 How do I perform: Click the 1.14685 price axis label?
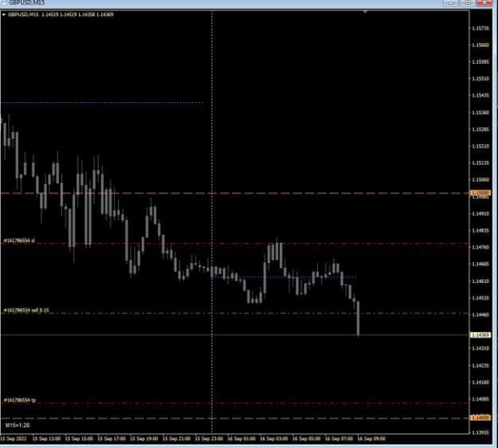click(x=480, y=264)
